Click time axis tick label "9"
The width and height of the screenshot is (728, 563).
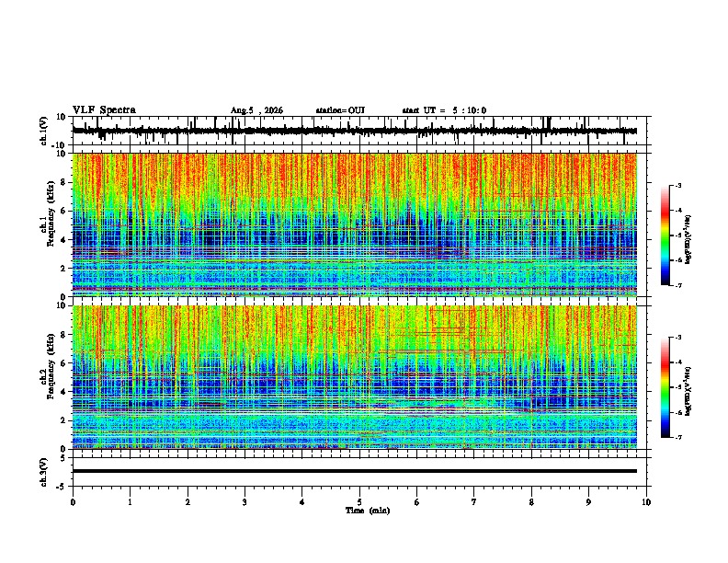coord(588,502)
